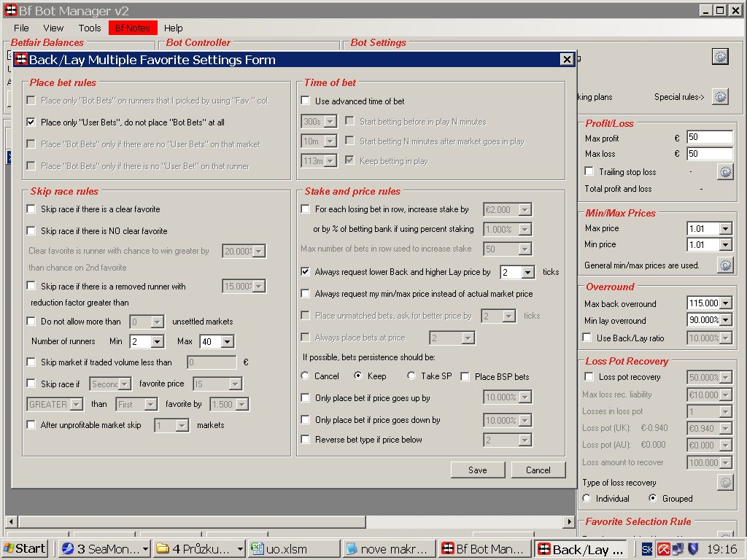747x560 pixels.
Task: Enable Place BSP bets checkbox
Action: click(465, 377)
